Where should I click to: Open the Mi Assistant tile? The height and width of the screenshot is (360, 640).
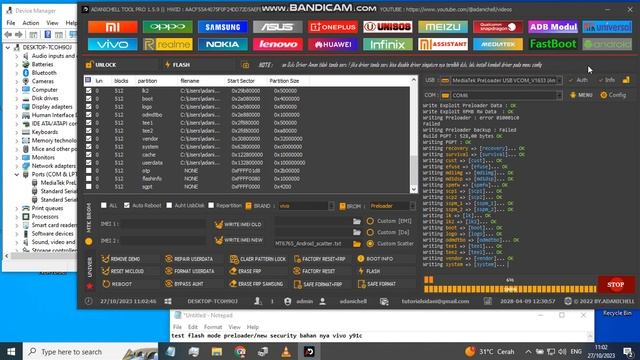pyautogui.click(x=443, y=44)
